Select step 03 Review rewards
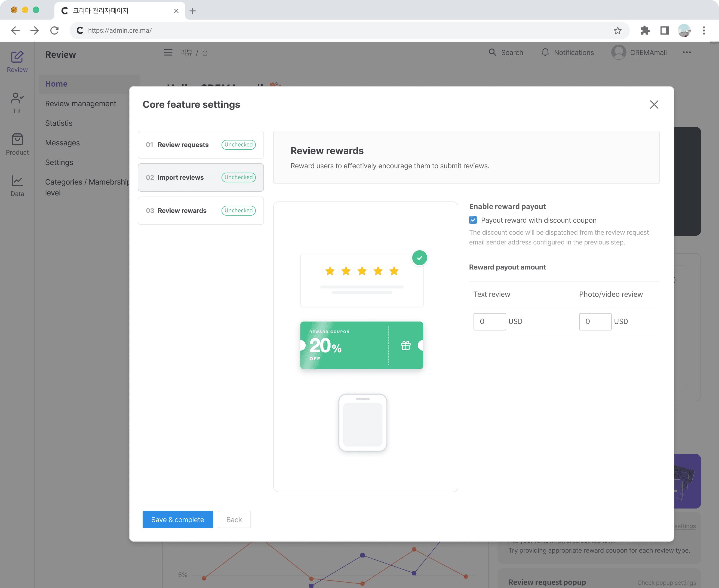This screenshot has height=588, width=719. pyautogui.click(x=201, y=211)
